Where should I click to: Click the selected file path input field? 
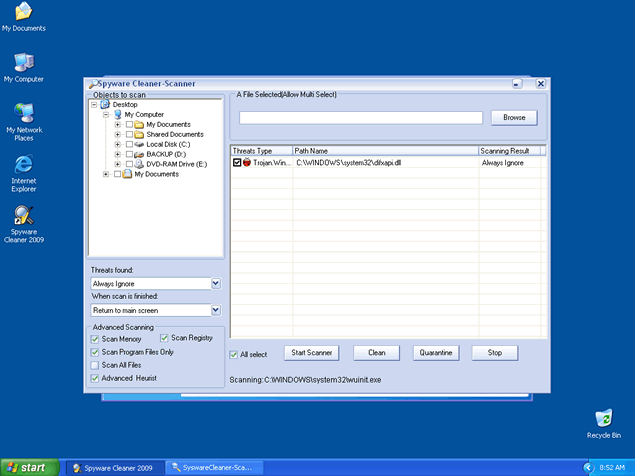click(360, 118)
